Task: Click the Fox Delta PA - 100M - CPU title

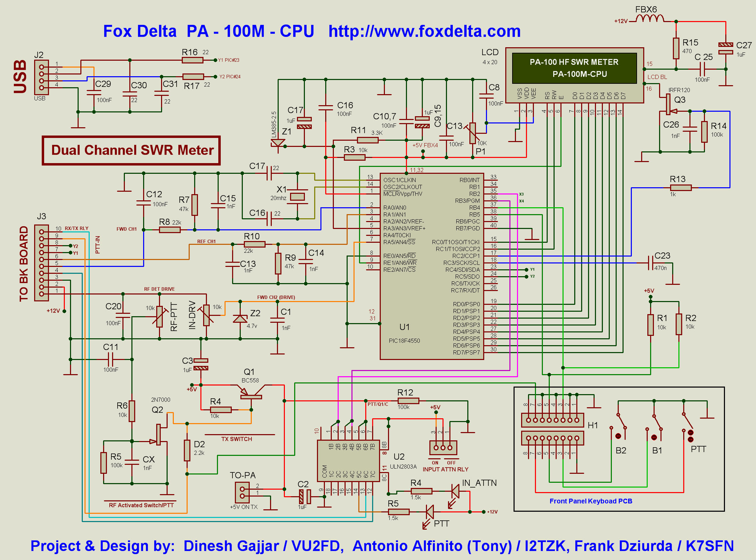Action: pos(209,31)
